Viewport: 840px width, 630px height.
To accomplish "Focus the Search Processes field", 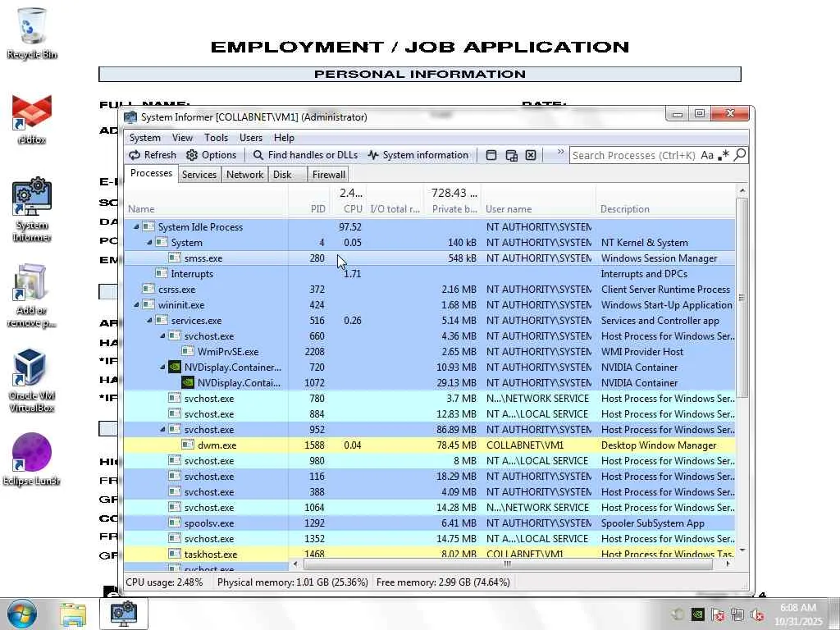I will (x=634, y=155).
